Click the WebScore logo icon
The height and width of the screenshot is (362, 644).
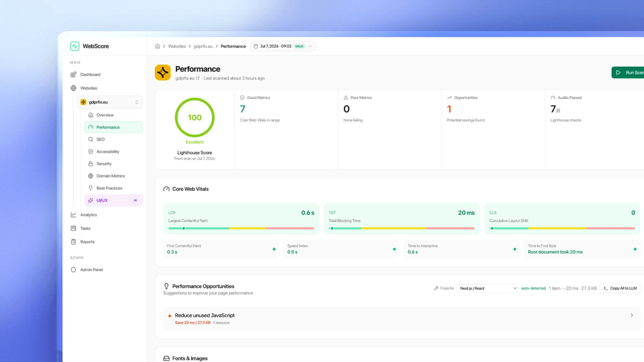(74, 46)
